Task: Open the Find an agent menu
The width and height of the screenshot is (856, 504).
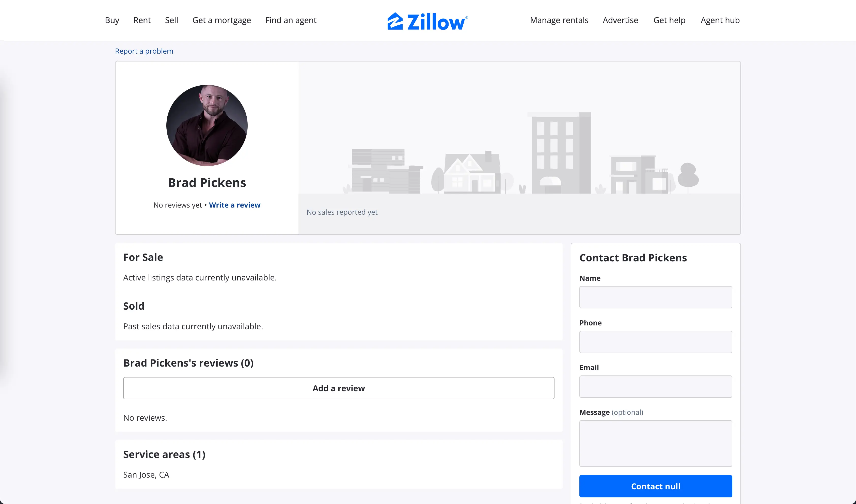Action: point(291,20)
